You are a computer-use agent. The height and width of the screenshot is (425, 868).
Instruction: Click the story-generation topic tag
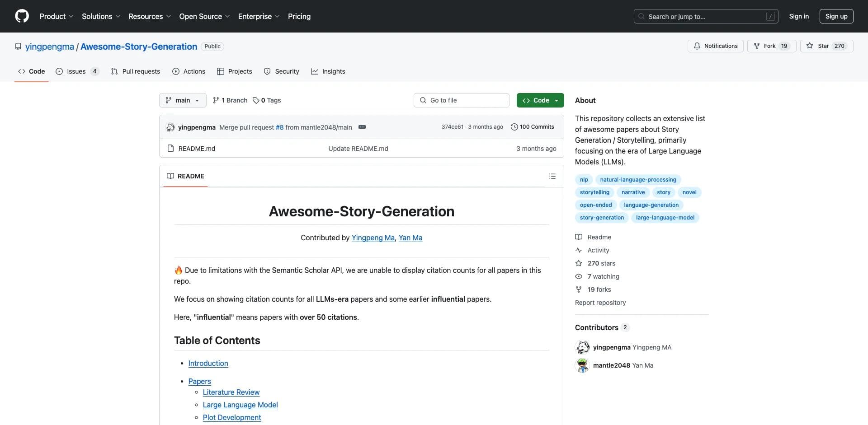(602, 218)
